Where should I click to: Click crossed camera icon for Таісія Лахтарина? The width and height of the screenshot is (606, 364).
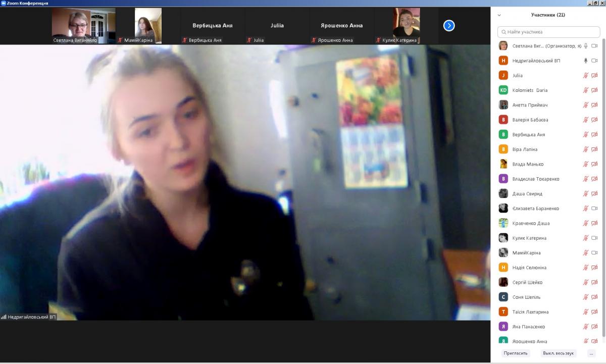point(594,311)
